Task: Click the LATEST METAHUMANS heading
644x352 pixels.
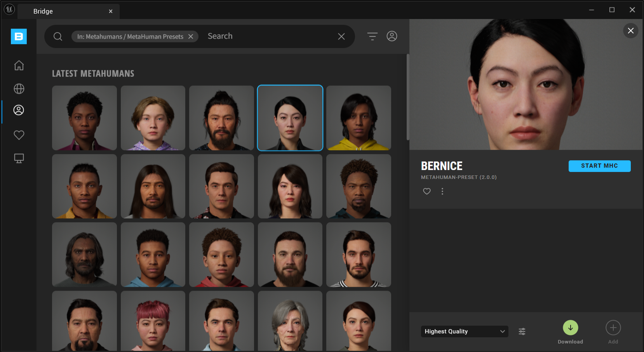Action: 93,74
